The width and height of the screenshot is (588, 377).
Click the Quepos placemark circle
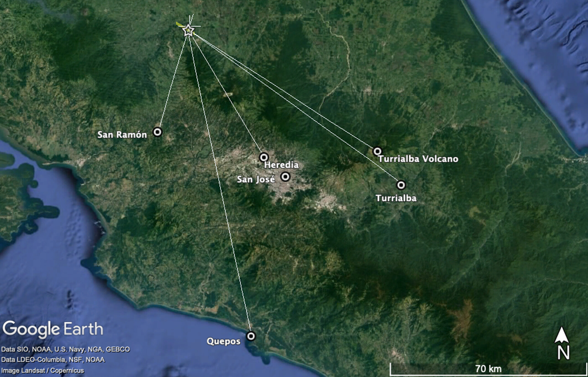tap(251, 336)
